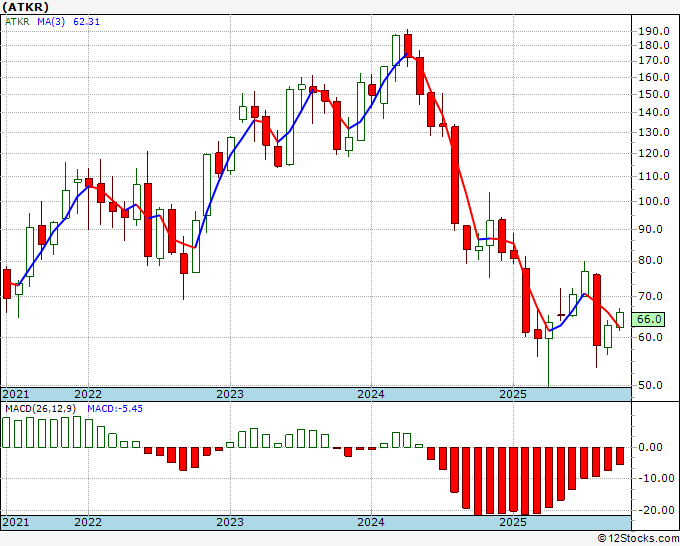Select the 62.31 moving average value
This screenshot has height=546, width=680.
pos(86,21)
